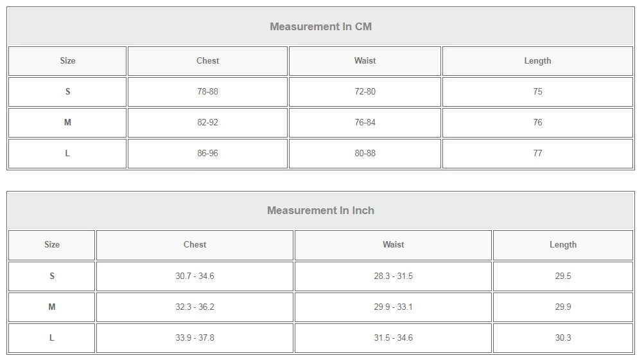Click size S row label in CM table
The height and width of the screenshot is (360, 644).
pos(67,92)
